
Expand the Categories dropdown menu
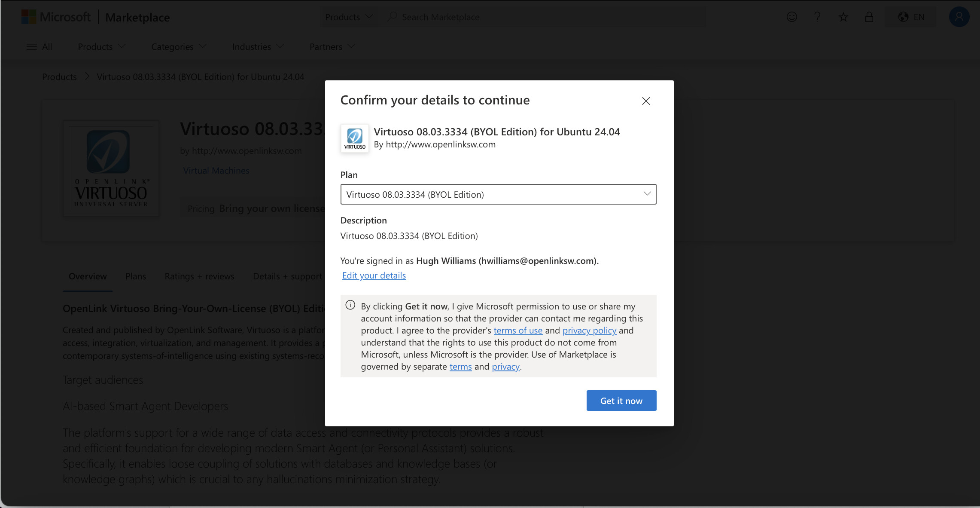coord(178,46)
